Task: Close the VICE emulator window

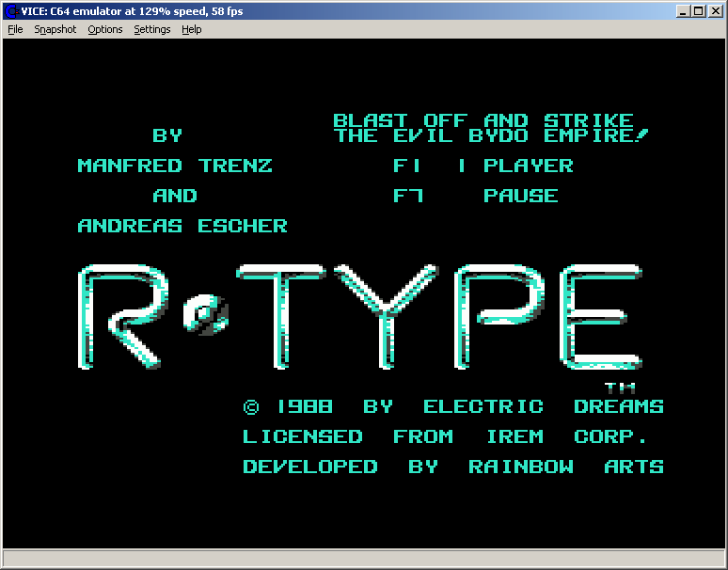Action: point(716,11)
